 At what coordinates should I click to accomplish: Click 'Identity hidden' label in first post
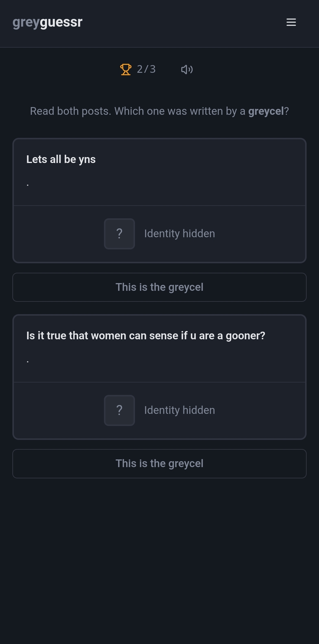(x=179, y=234)
